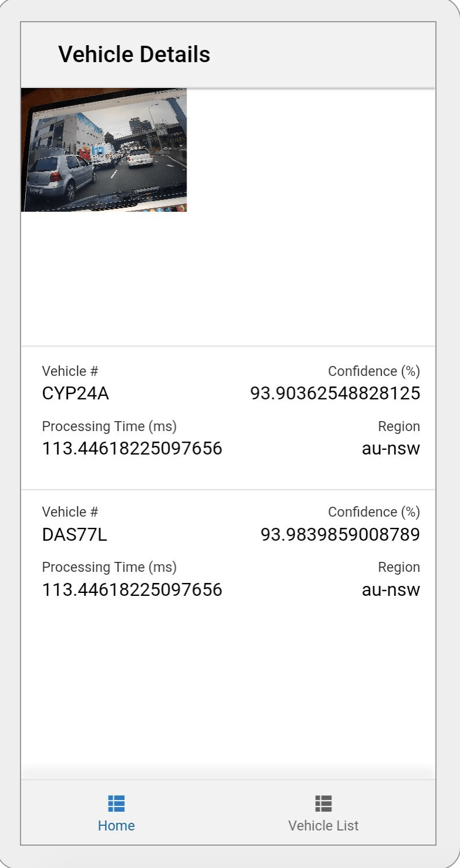The height and width of the screenshot is (868, 460).
Task: Select the Home tab label
Action: (x=116, y=826)
